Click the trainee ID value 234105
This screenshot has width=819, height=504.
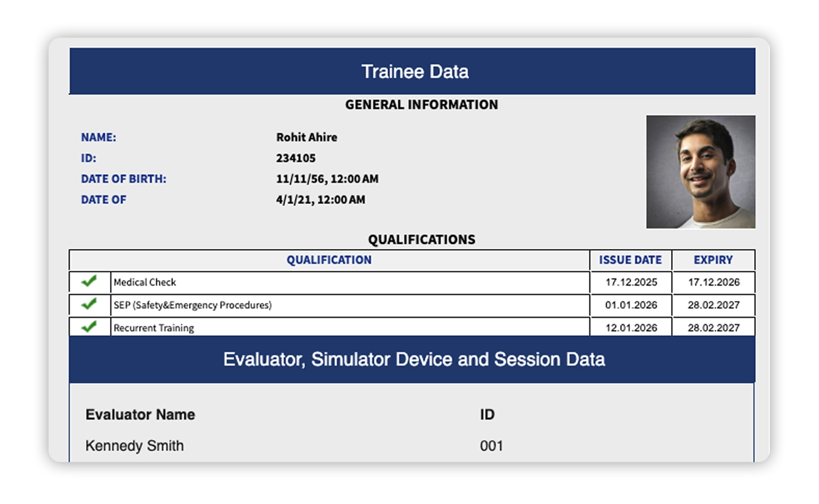coord(295,158)
